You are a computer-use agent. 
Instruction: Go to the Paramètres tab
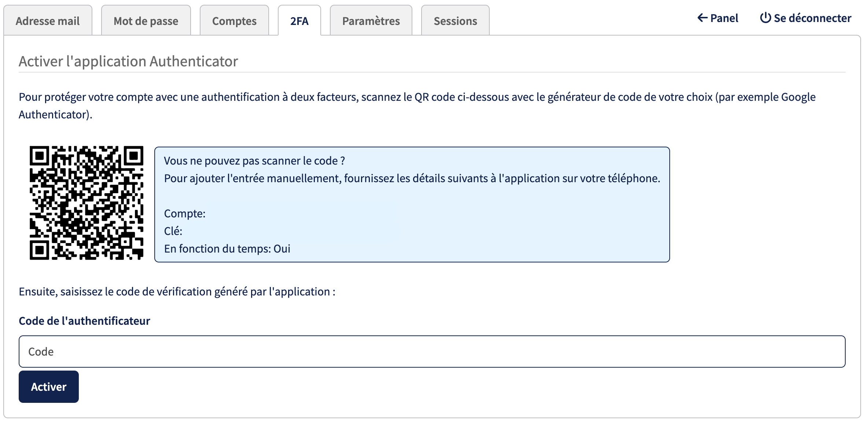371,21
